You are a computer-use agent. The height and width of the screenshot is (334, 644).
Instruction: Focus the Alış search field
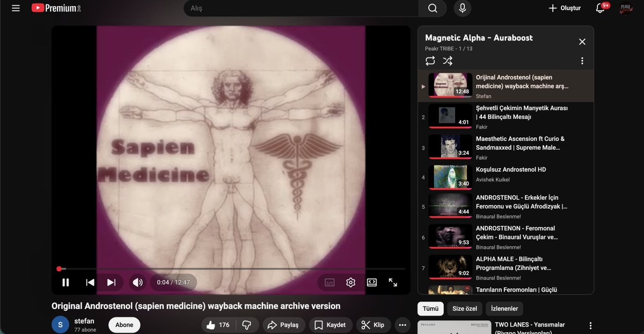tap(302, 8)
